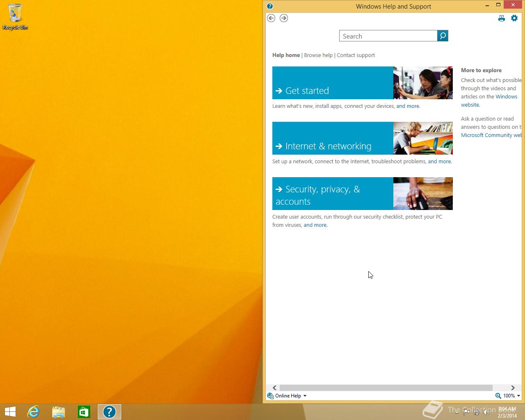Click inside the Search help field
525x420 pixels.
pyautogui.click(x=388, y=36)
